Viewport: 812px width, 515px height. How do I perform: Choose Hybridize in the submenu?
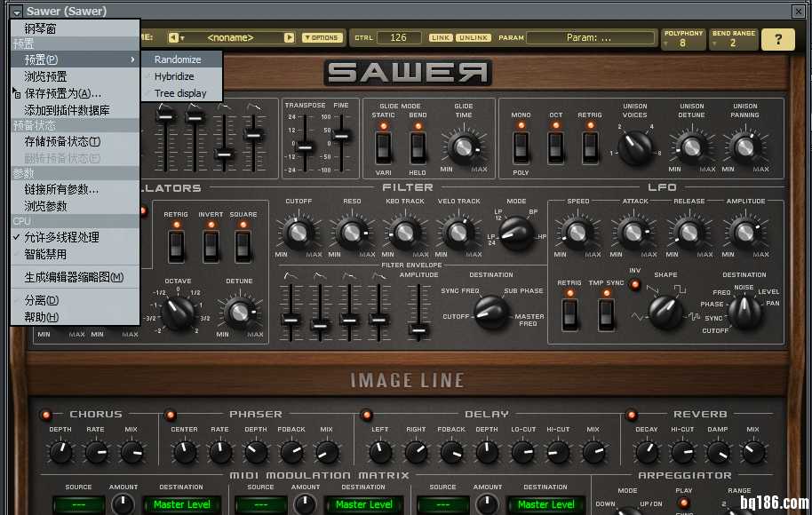(174, 76)
